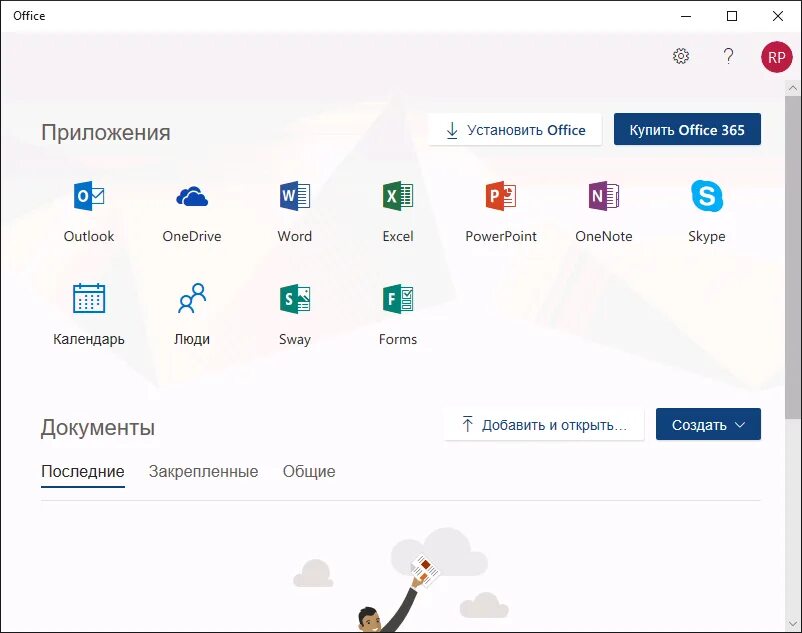The height and width of the screenshot is (633, 802).
Task: Switch to the Последние tab
Action: pos(83,471)
